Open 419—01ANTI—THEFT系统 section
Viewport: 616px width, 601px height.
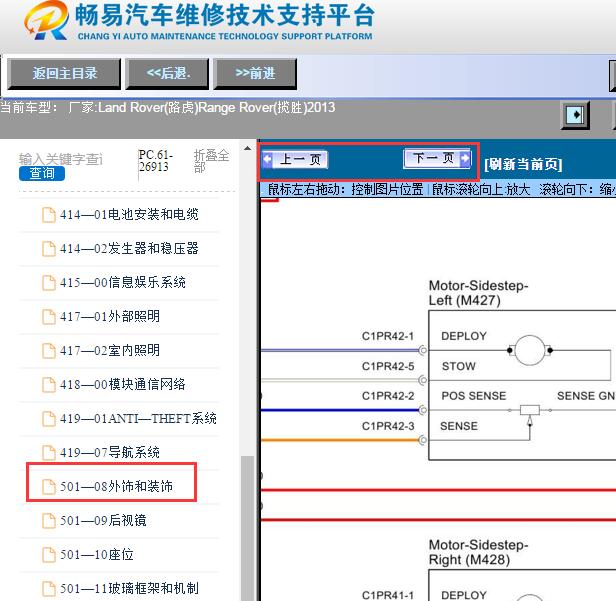pyautogui.click(x=138, y=418)
